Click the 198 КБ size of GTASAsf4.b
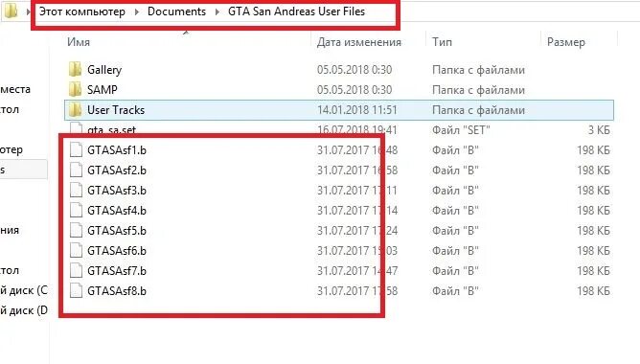Image resolution: width=640 pixels, height=364 pixels. tap(593, 211)
